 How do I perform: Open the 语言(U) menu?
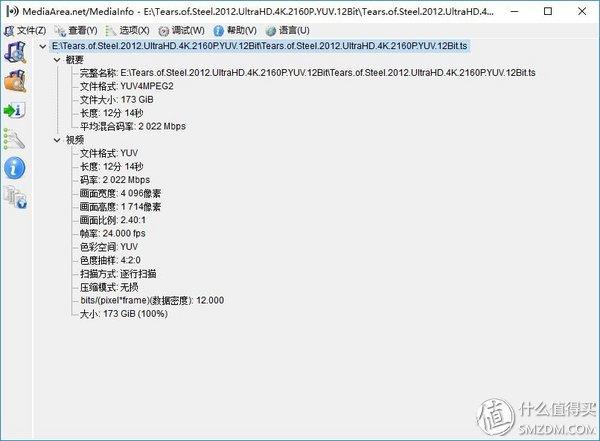[x=287, y=31]
